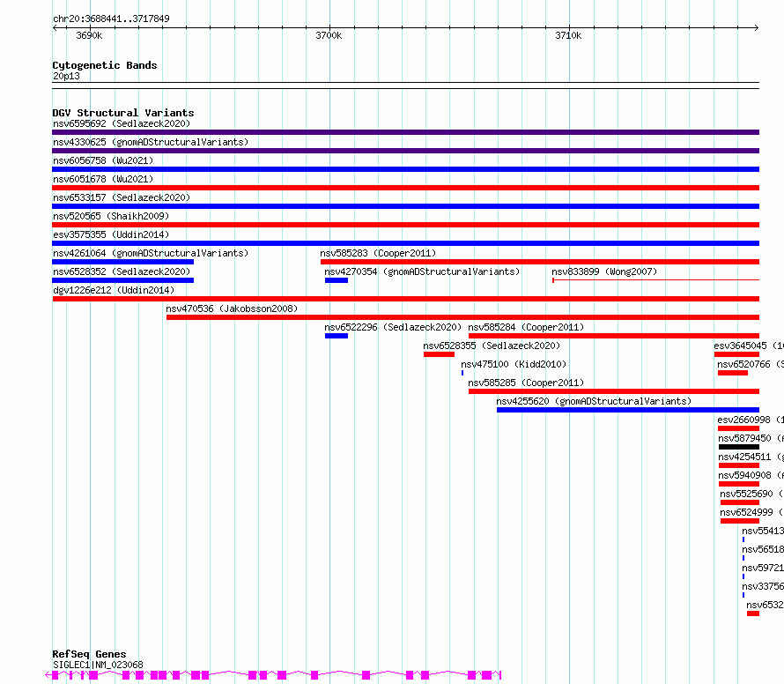Click short blue bar under nsv4270354
Screen dimensions: 784x684
point(336,280)
